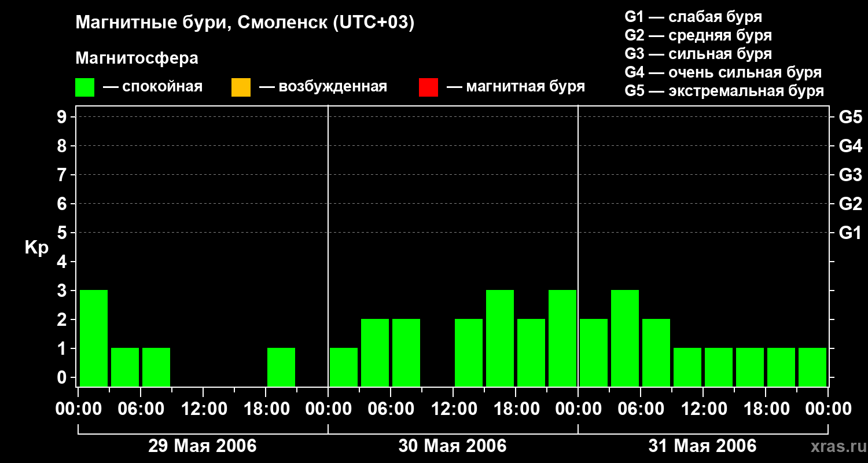
Task: Click the Kp 3 bar on 31 May
Action: [x=625, y=338]
